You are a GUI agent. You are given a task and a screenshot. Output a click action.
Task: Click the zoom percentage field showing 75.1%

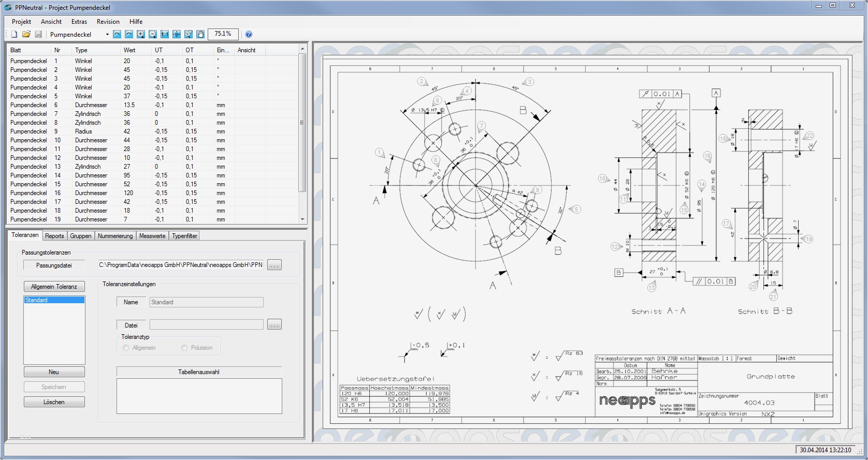coord(223,34)
